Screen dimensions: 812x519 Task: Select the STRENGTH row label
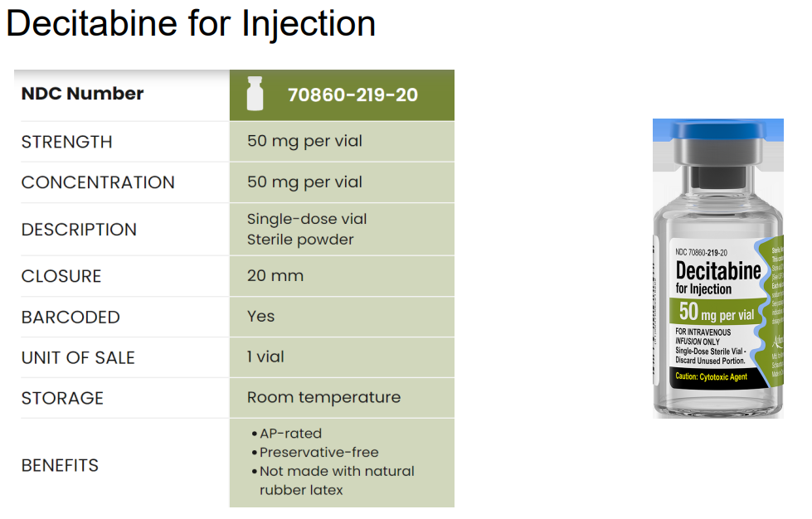click(67, 142)
